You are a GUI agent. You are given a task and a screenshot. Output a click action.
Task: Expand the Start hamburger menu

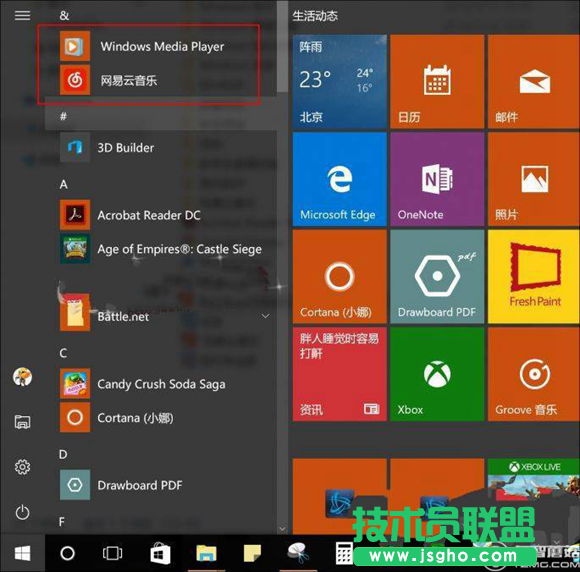click(x=22, y=16)
